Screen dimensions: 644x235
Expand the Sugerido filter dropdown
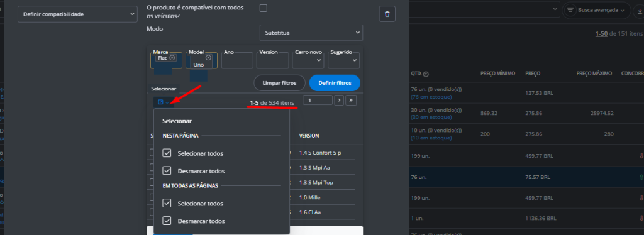point(344,60)
